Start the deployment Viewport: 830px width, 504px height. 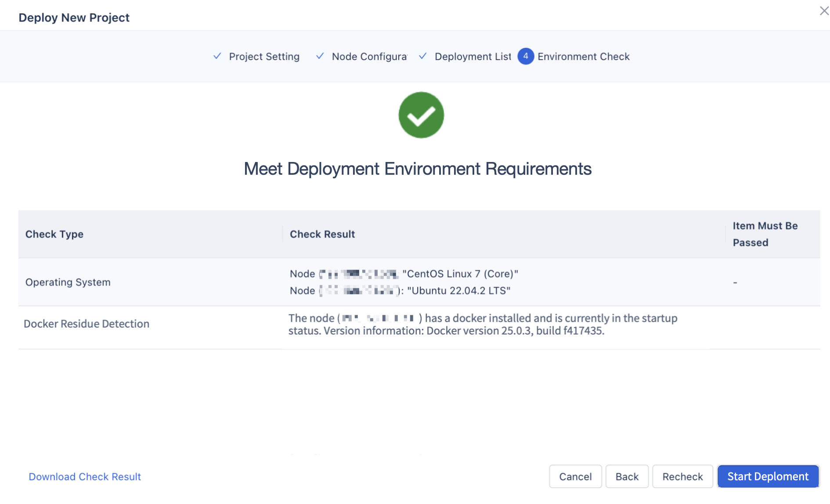click(x=768, y=477)
